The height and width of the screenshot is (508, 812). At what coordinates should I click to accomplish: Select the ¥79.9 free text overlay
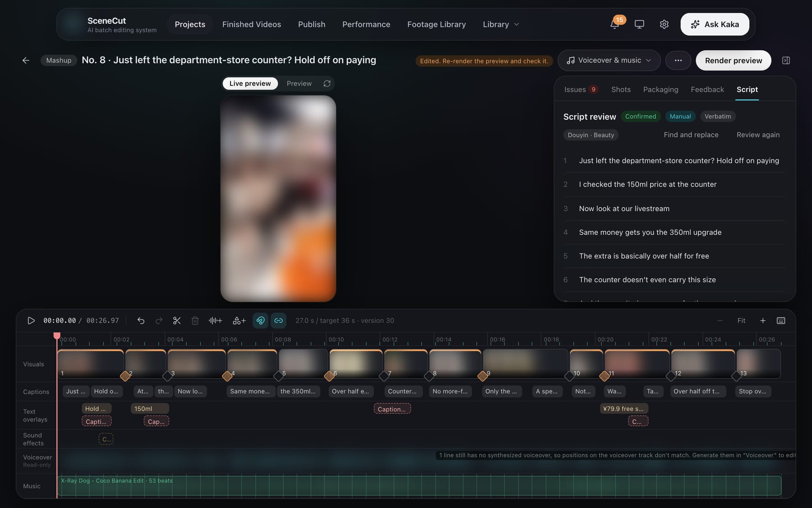pyautogui.click(x=624, y=409)
